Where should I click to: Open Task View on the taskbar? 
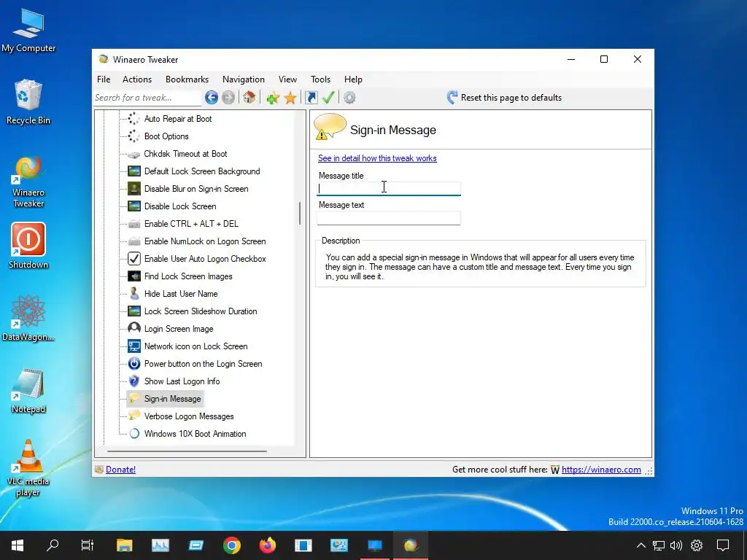click(x=88, y=545)
